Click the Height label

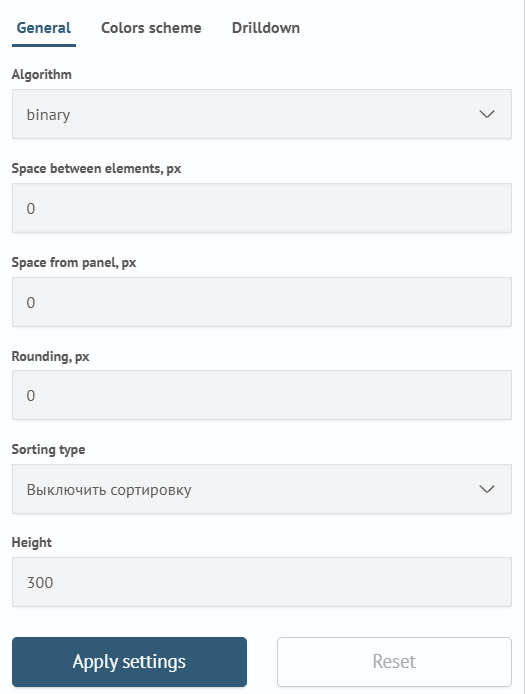tap(31, 542)
